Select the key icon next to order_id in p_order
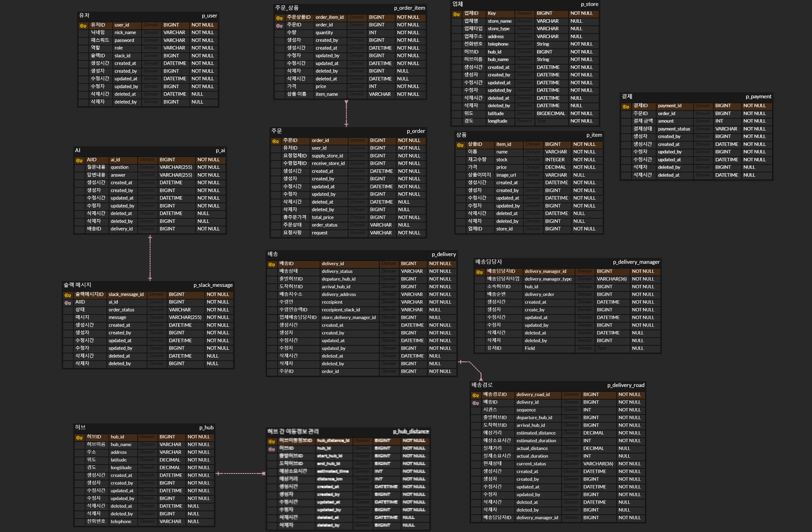Viewport: 812px width, 532px height. pos(276,141)
